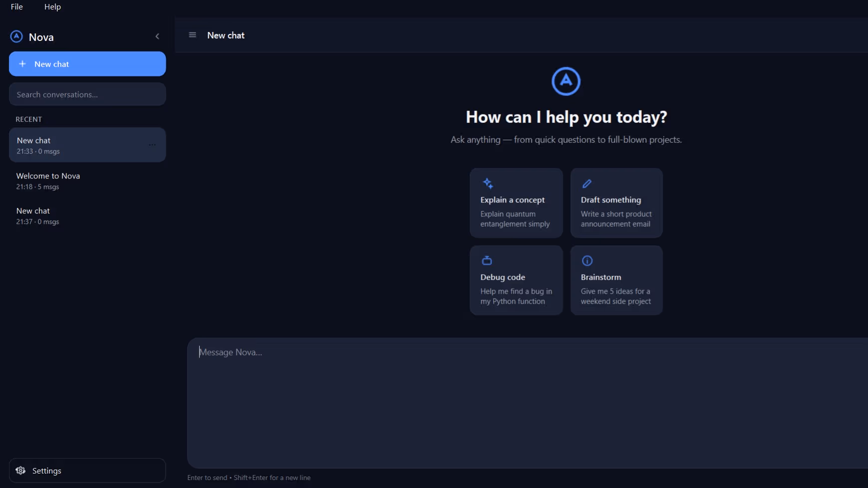Open Settings at bottom of sidebar
868x488 pixels.
87,471
